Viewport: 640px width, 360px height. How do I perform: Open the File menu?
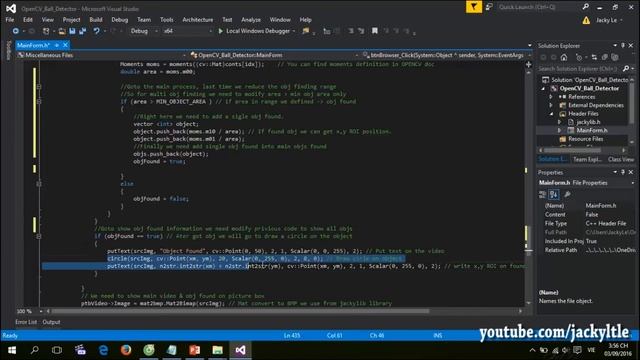pos(10,20)
